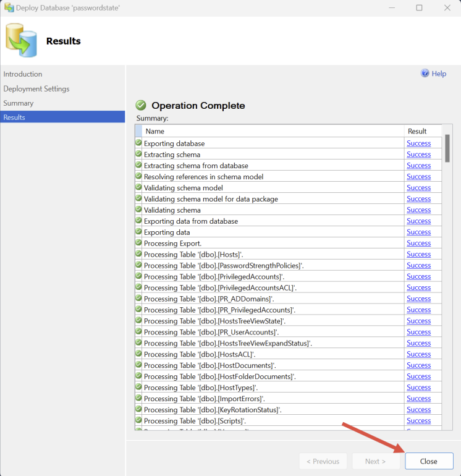Open the Help link
Viewport: 461px width, 476px height.
(x=439, y=74)
